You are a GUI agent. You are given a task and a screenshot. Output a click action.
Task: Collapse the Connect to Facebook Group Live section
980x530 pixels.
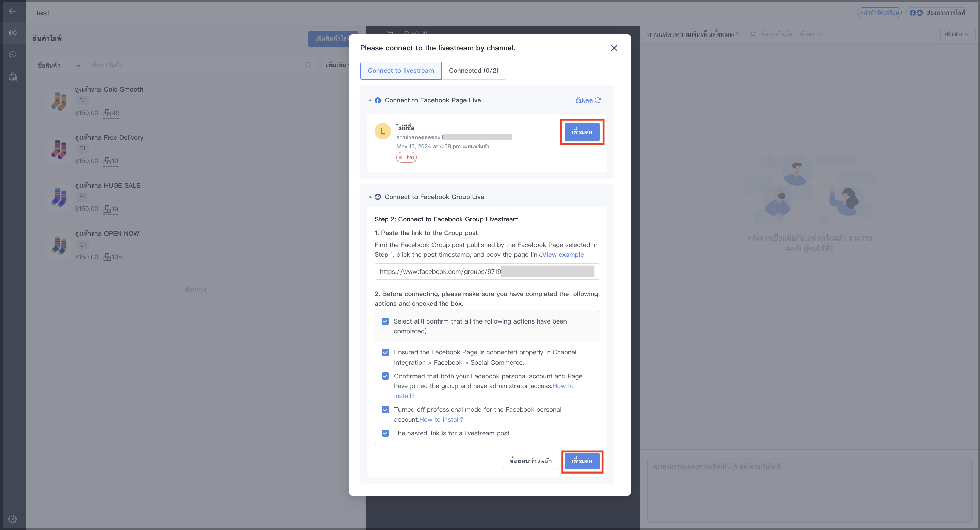tap(370, 197)
